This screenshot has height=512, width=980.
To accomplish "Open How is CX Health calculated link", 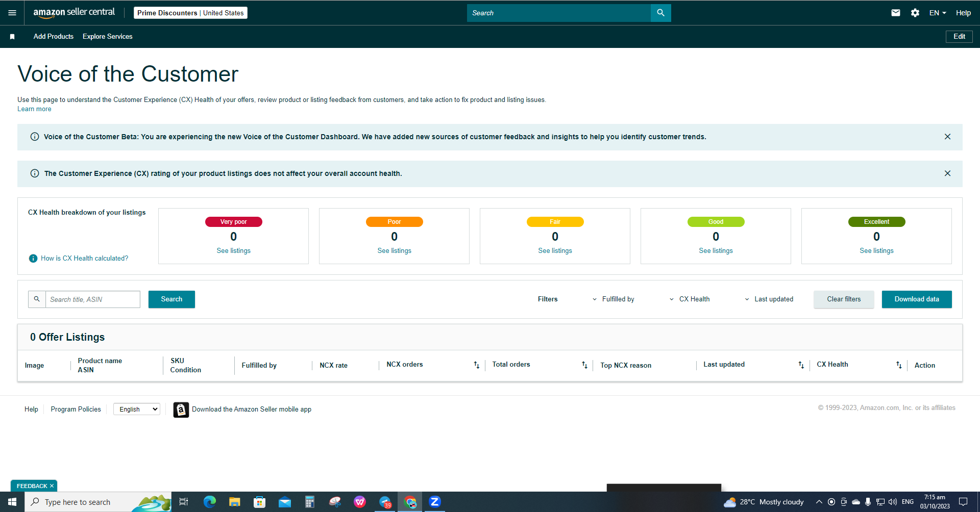I will tap(85, 259).
